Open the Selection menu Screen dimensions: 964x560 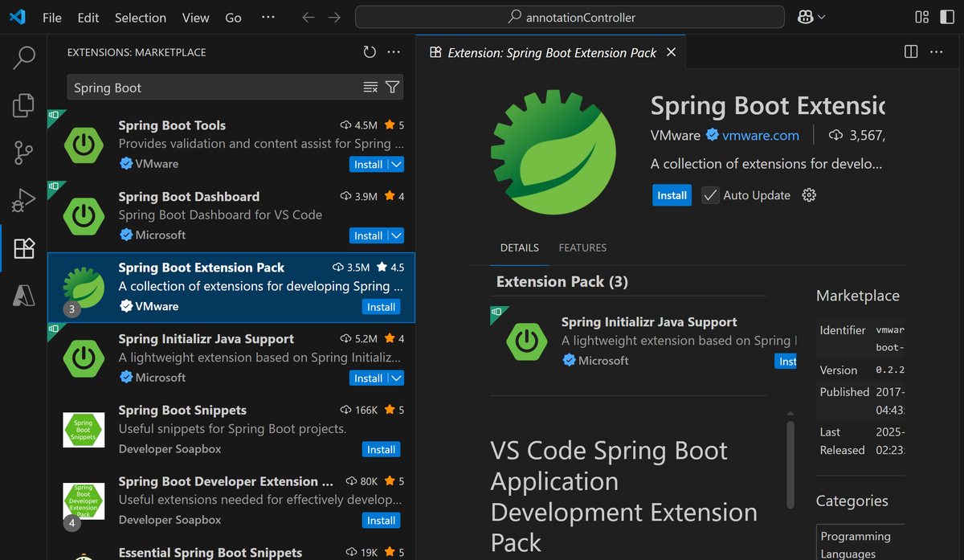141,17
